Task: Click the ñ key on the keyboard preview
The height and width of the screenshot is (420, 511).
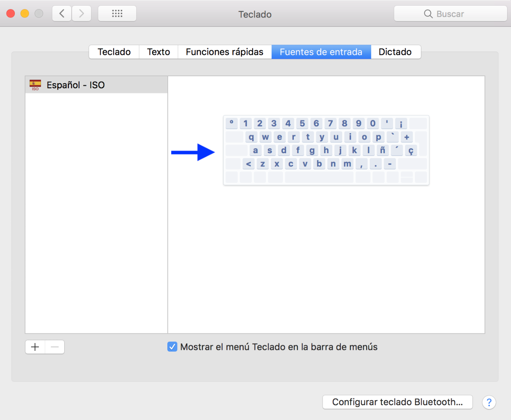Action: [383, 150]
